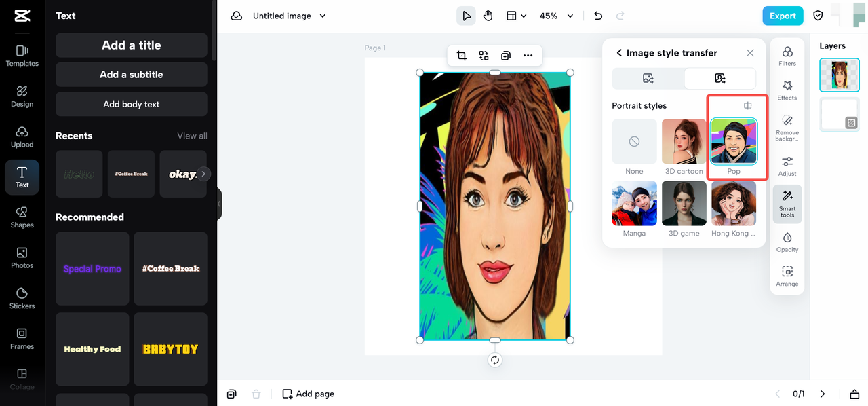This screenshot has height=406, width=868.
Task: Open the Frames sidebar panel
Action: [x=22, y=339]
